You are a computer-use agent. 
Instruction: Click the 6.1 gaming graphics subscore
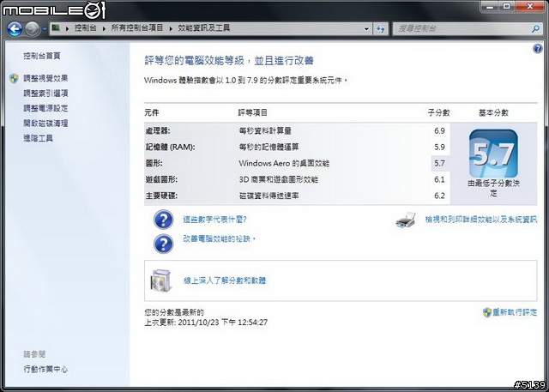(x=439, y=179)
